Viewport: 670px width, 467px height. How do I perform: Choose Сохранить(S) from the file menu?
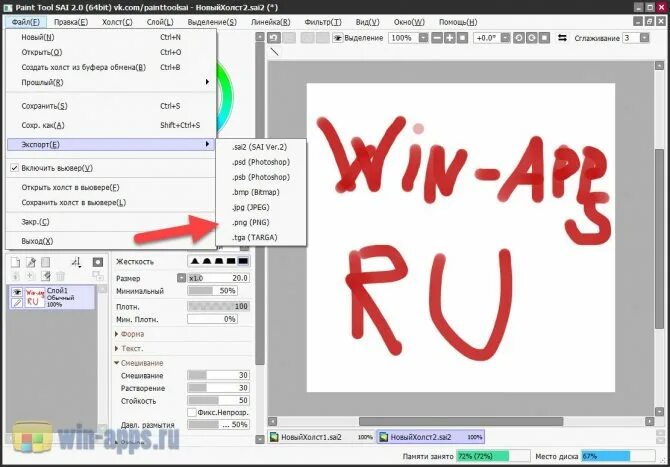[x=111, y=106]
